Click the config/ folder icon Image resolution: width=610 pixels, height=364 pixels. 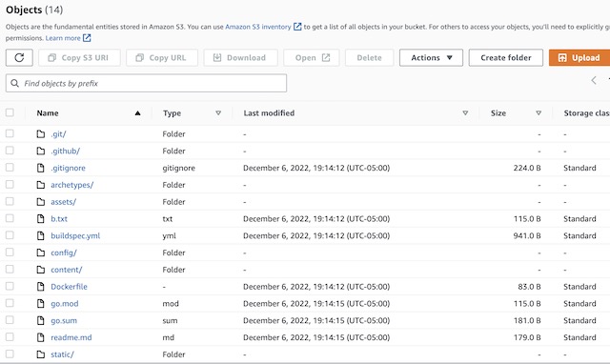coord(40,253)
